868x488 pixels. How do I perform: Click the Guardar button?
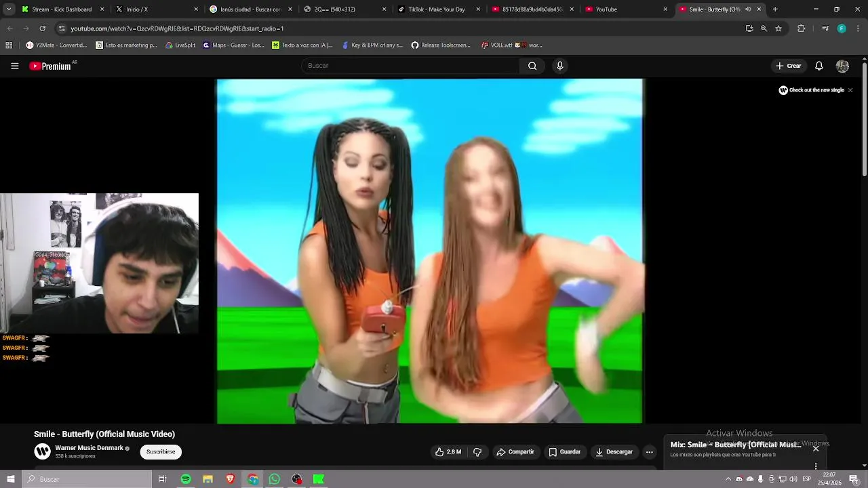click(565, 452)
